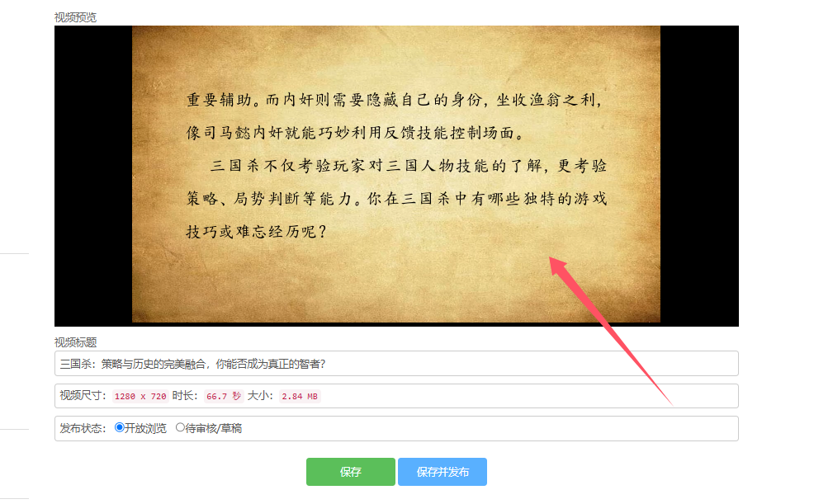Viewport: 814px width, 504px height.
Task: Click the 大小 label in info row
Action: (x=260, y=396)
